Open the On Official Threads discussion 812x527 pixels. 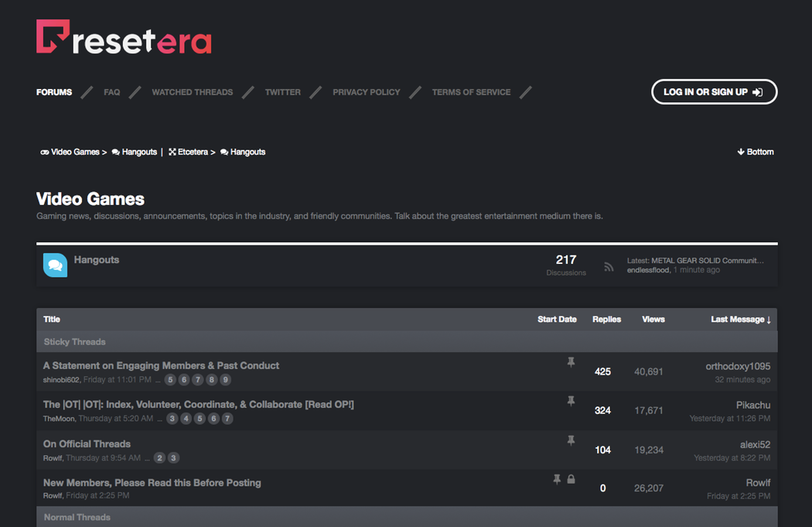click(x=87, y=443)
